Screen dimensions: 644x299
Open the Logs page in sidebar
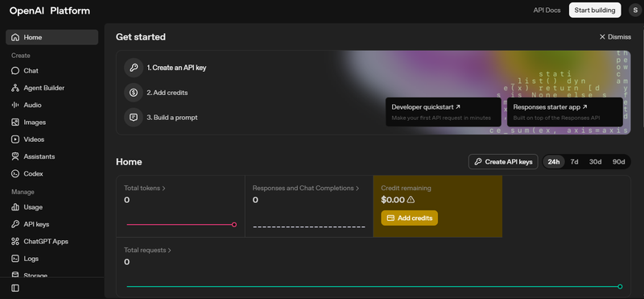coord(52,259)
